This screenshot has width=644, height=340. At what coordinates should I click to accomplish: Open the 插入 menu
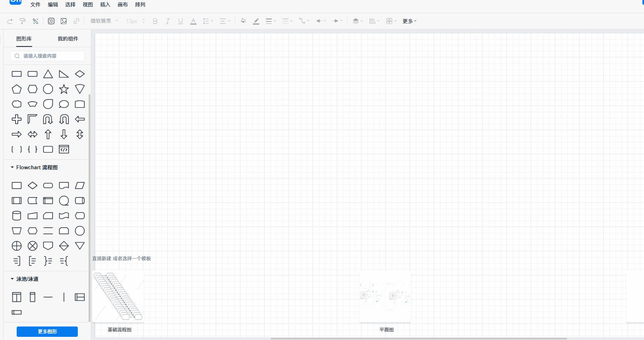click(x=105, y=5)
